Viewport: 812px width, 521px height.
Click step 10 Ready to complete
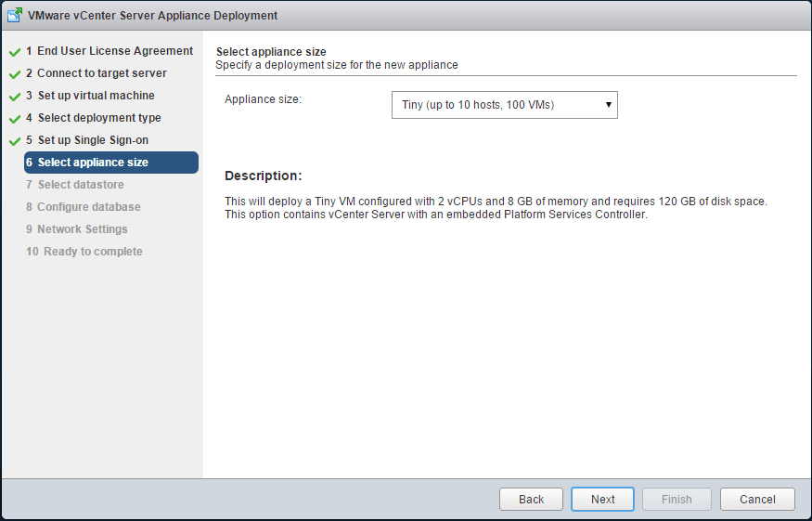84,252
